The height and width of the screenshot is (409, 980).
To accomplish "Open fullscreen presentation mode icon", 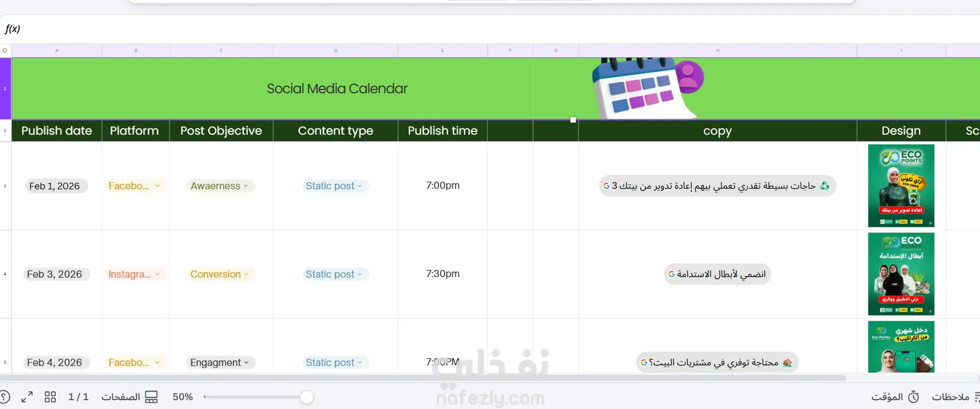I will click(x=27, y=397).
